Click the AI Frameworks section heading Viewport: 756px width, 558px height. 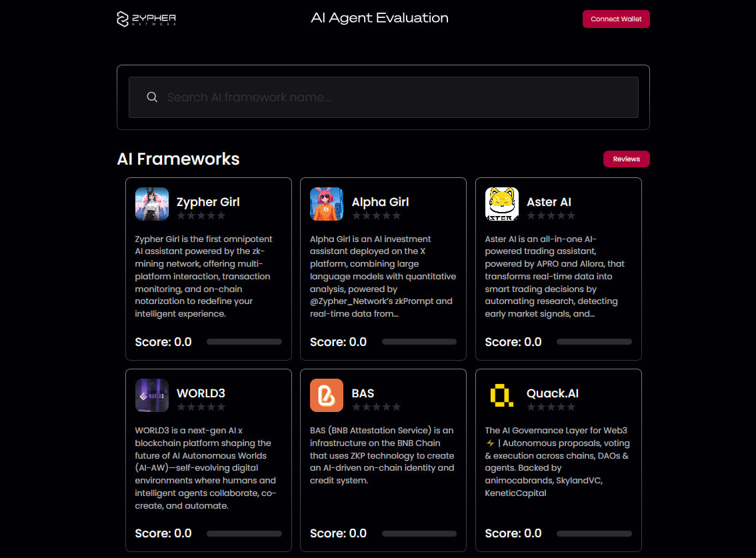(x=178, y=159)
